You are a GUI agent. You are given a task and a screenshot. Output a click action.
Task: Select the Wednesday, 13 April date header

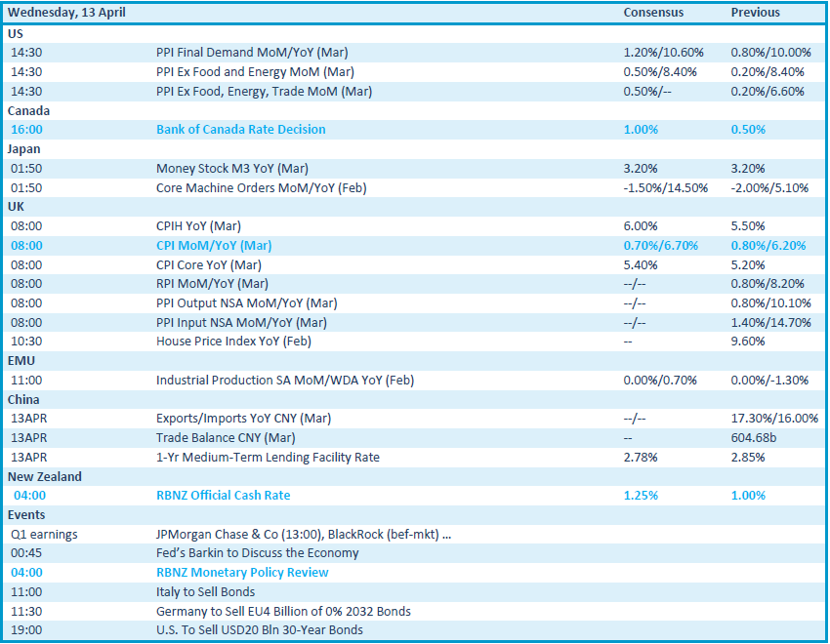[66, 13]
